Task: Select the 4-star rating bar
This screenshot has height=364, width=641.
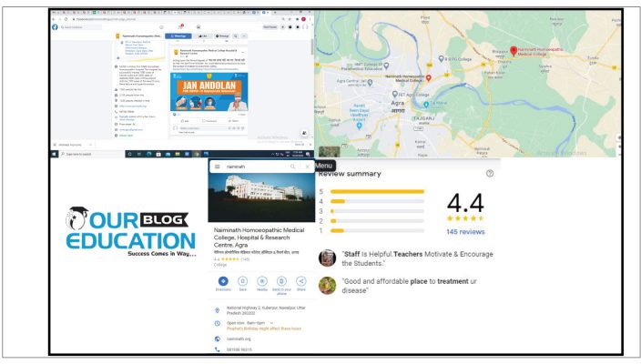Action: 377,201
